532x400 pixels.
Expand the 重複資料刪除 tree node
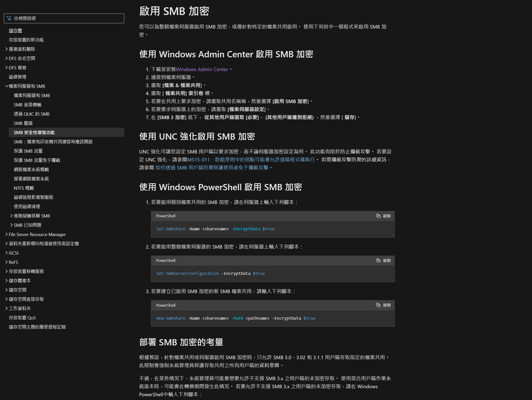(7, 49)
